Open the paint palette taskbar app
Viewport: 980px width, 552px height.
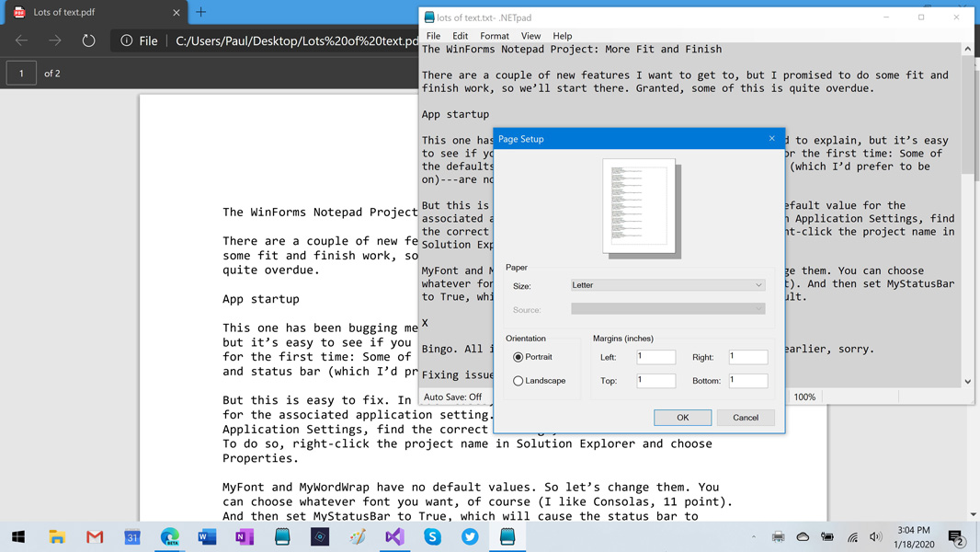click(x=358, y=537)
